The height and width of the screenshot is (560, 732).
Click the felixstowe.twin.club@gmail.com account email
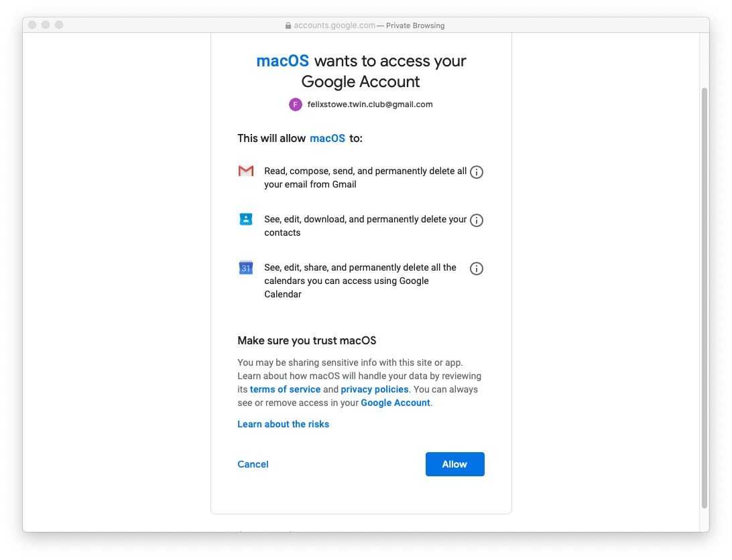[370, 104]
